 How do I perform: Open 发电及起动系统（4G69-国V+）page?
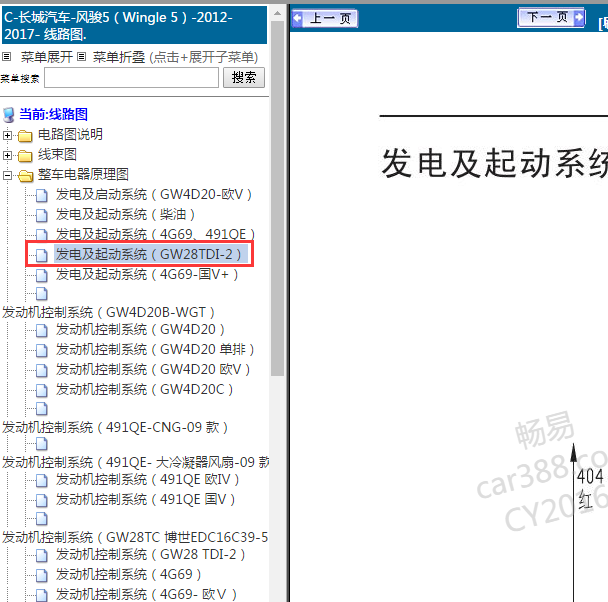tap(147, 274)
